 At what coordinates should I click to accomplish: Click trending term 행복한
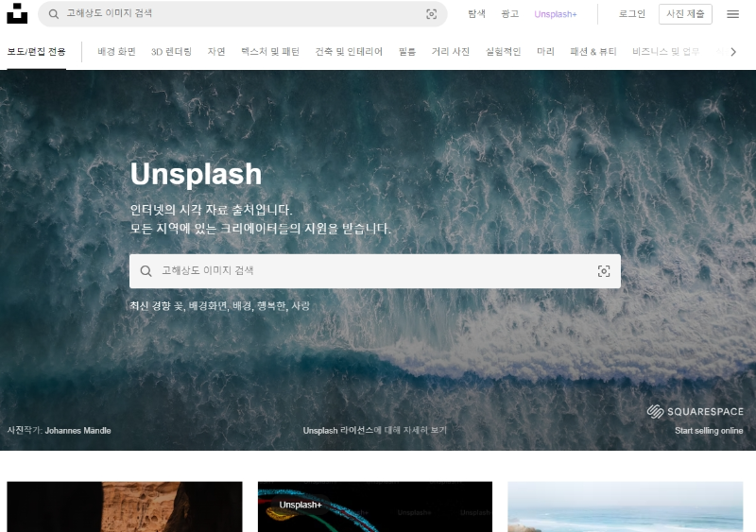coord(271,306)
